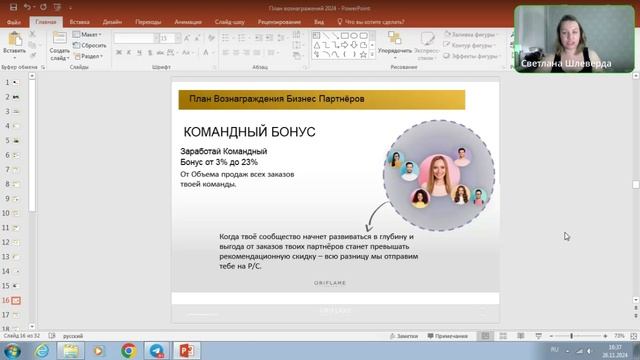Open Shape Effects (Эффекты фигуры) dropdown

(x=471, y=56)
